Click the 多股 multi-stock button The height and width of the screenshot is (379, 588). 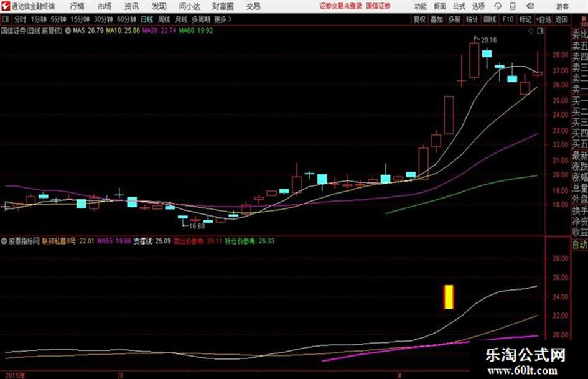(454, 19)
